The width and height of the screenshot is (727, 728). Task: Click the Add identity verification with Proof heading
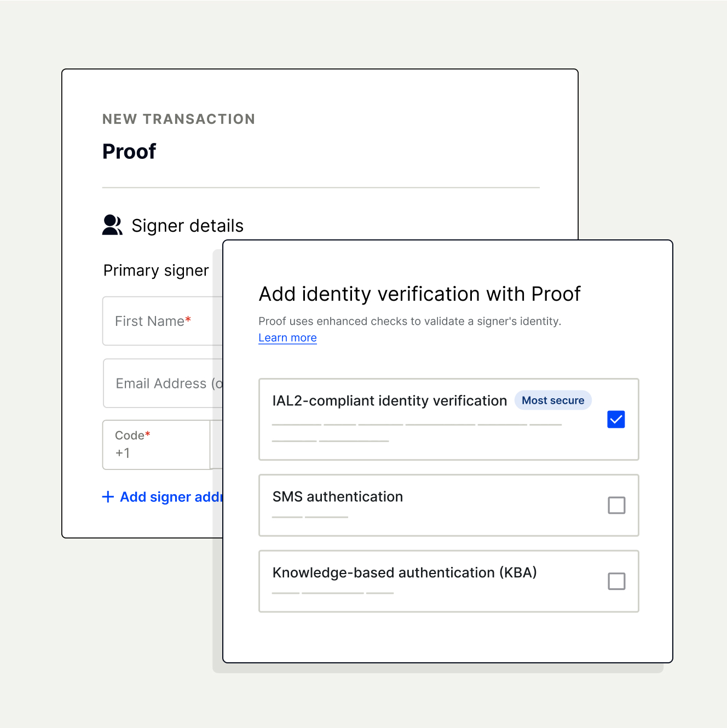(419, 294)
